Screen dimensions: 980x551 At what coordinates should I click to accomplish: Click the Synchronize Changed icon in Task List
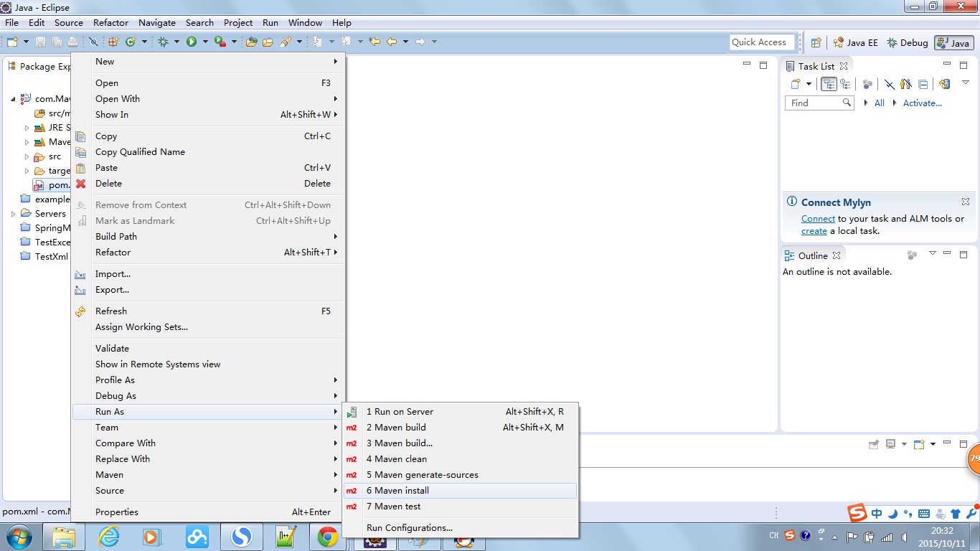pos(945,84)
